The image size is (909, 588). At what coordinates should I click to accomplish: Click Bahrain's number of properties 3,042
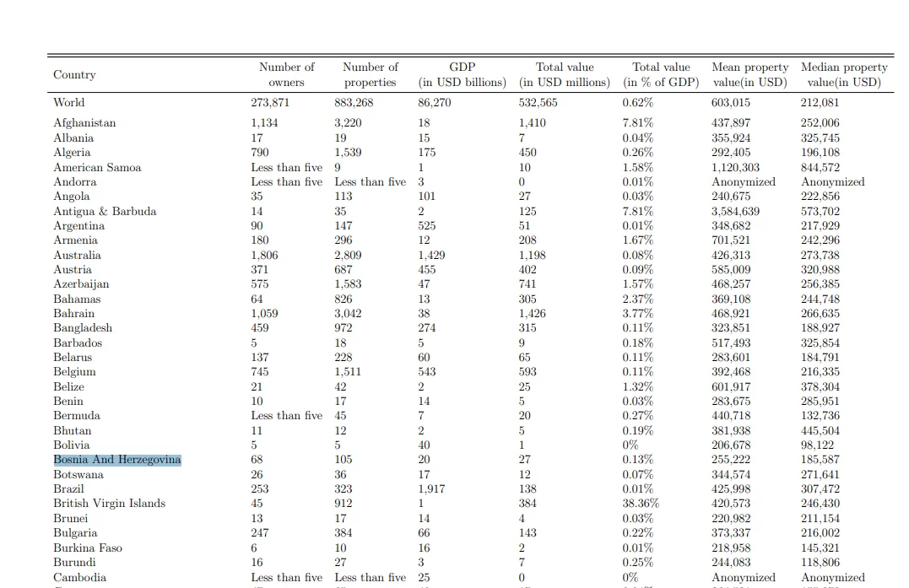349,313
